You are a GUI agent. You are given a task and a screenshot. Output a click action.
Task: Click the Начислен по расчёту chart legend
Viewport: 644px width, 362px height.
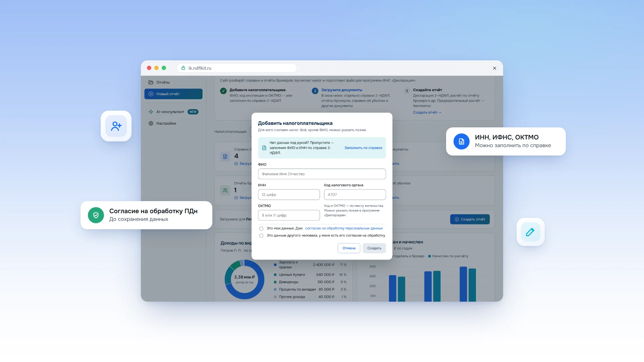tap(448, 256)
